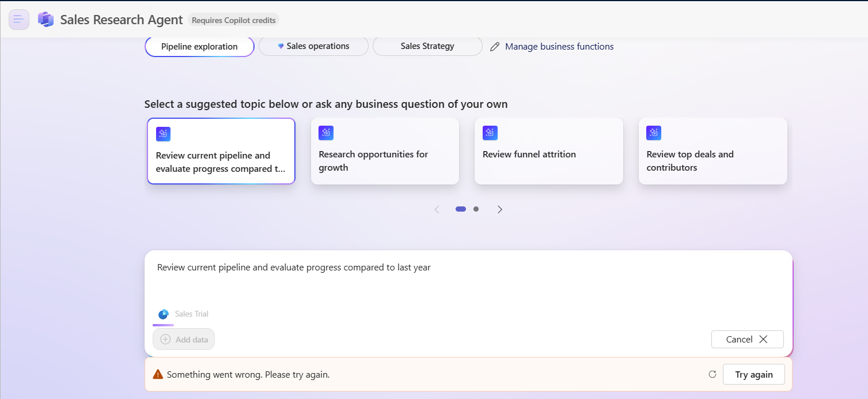Image resolution: width=868 pixels, height=399 pixels.
Task: Click the icon on Review current pipeline card
Action: 163,134
